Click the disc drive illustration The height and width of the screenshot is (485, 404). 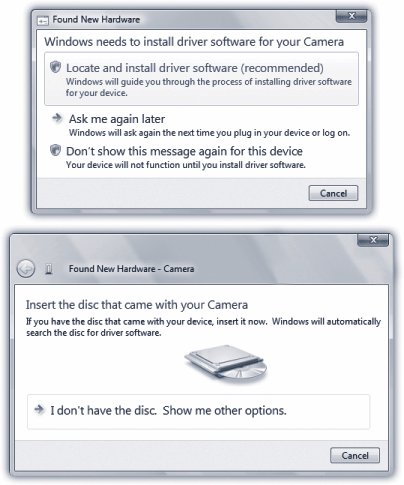click(x=226, y=364)
